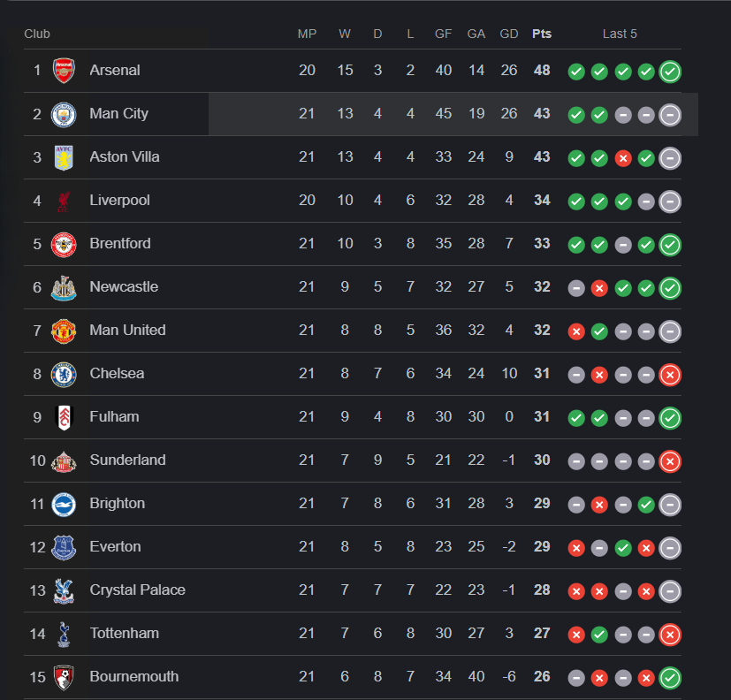
Task: Click Arsenal's most recent win indicator
Action: point(670,72)
